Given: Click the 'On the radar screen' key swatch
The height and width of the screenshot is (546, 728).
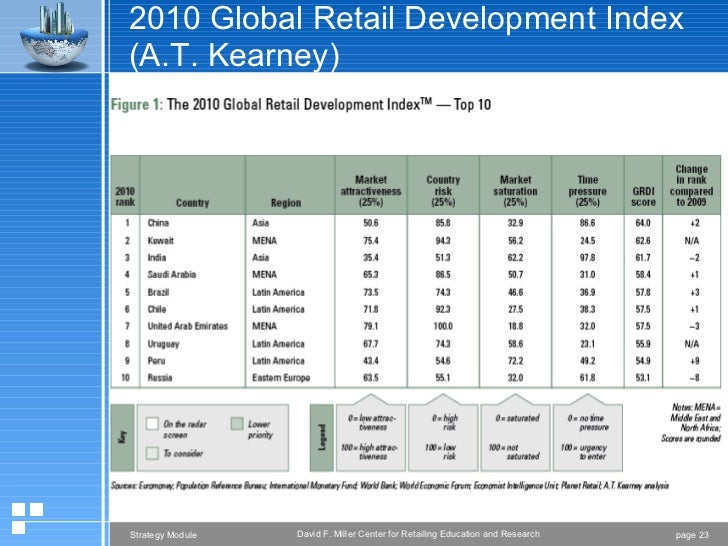Looking at the screenshot, I should (152, 424).
